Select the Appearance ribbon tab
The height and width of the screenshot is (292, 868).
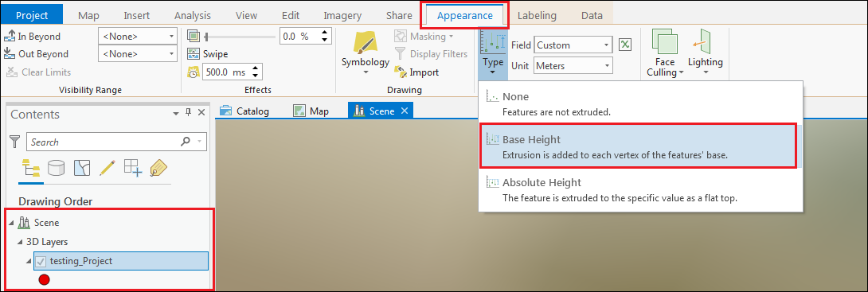[465, 15]
